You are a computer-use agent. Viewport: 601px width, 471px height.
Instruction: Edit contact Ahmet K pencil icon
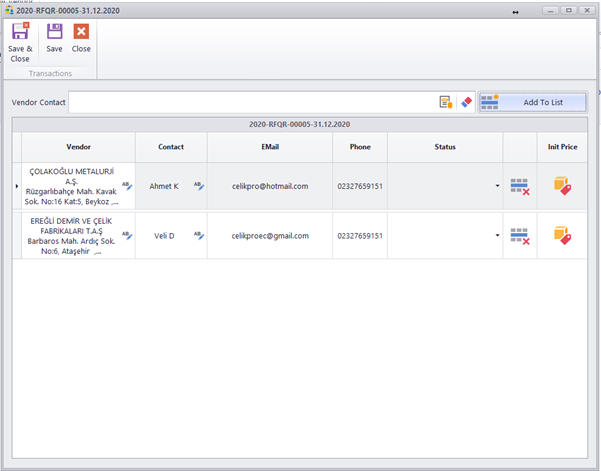pos(198,186)
